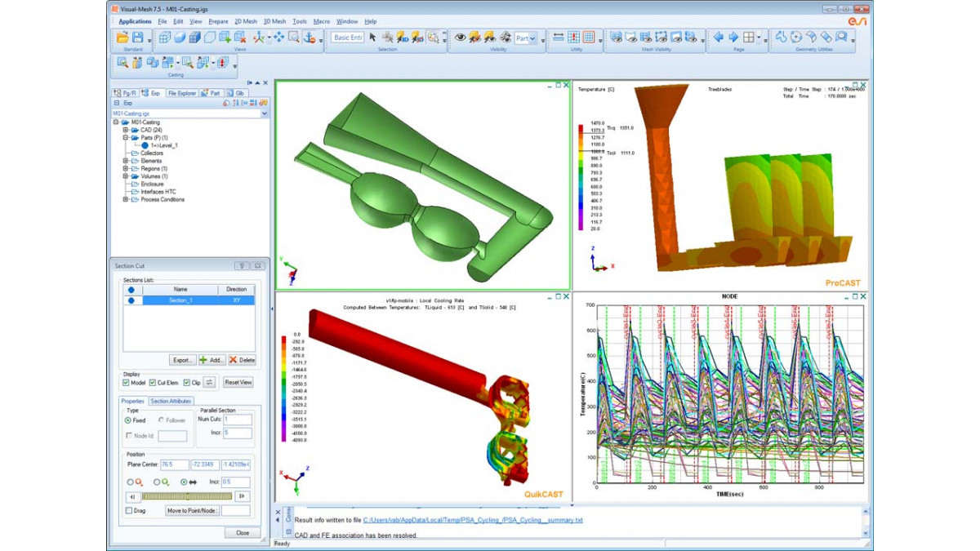Click the last Geometry Utilities icon
Viewport: 980px width, 551px height.
[841, 38]
